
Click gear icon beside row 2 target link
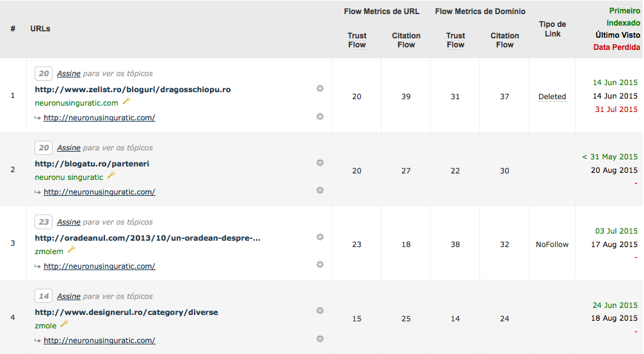(x=320, y=190)
